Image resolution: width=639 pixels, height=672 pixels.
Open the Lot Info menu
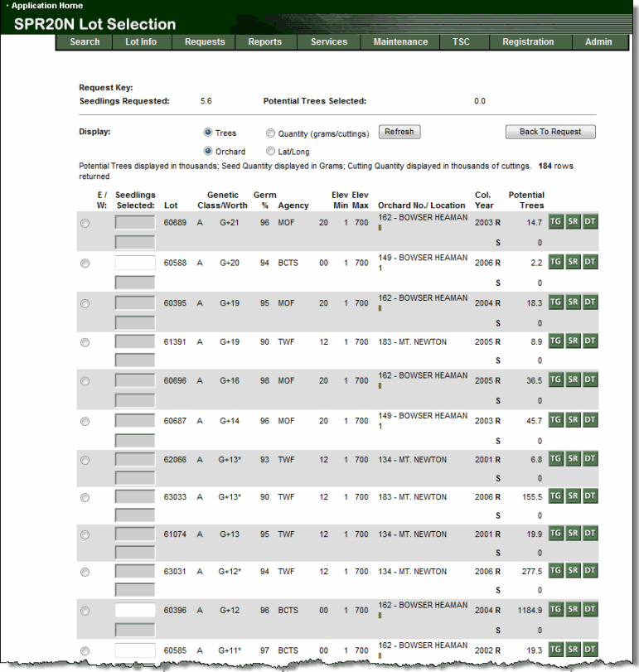pyautogui.click(x=141, y=42)
